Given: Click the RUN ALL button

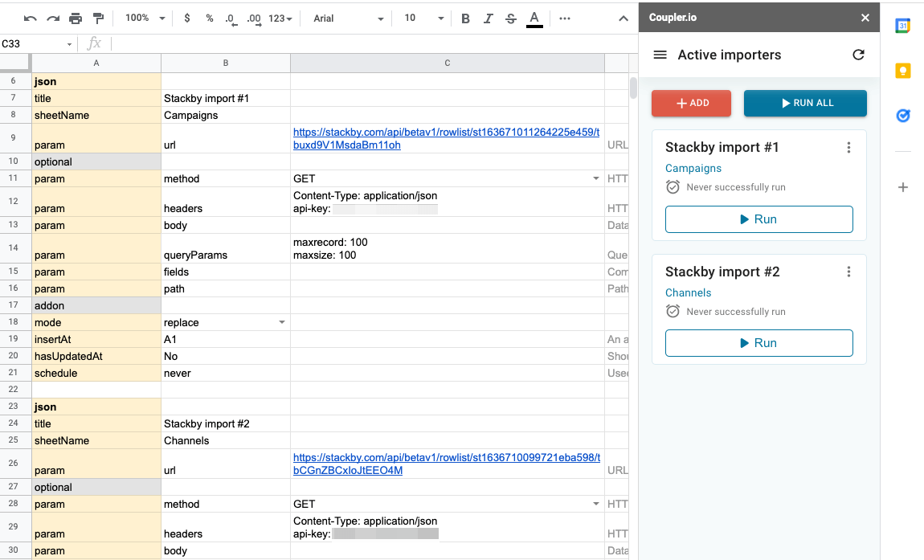Looking at the screenshot, I should pyautogui.click(x=805, y=103).
